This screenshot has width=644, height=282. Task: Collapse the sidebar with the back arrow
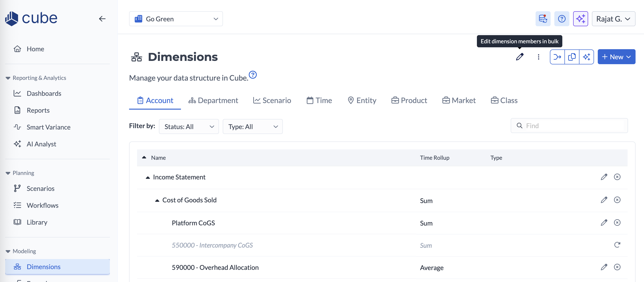coord(102,19)
